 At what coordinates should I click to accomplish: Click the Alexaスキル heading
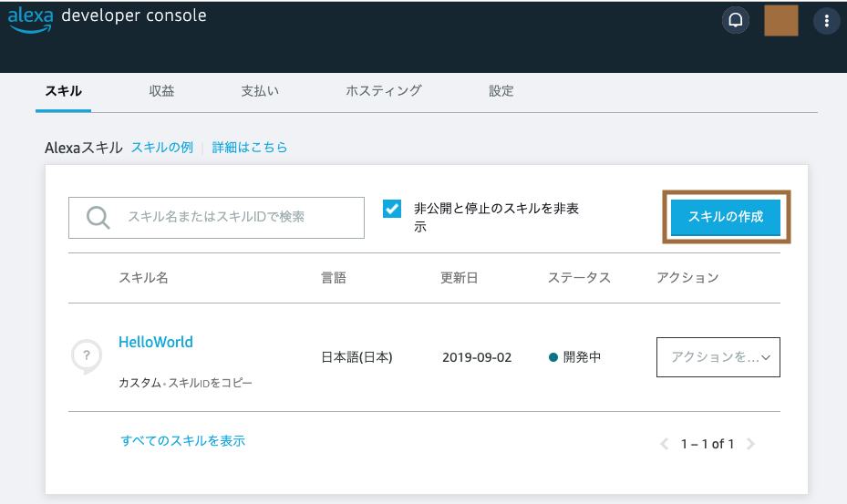click(x=83, y=148)
